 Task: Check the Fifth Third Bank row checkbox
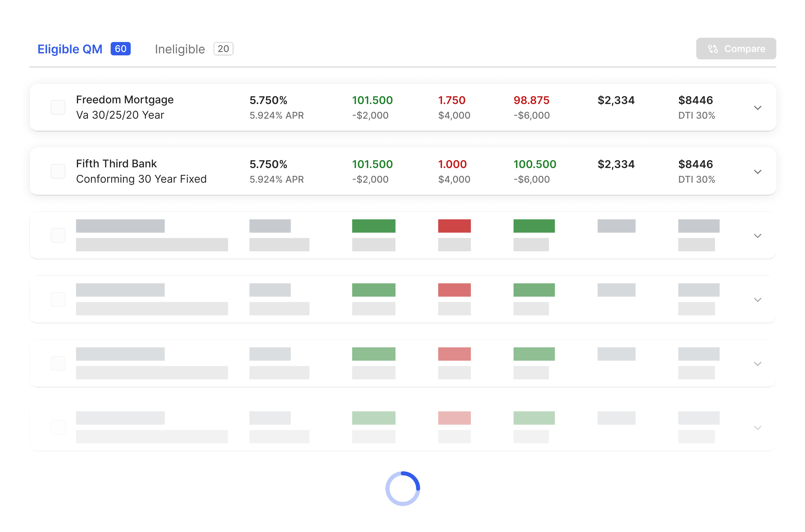(58, 171)
